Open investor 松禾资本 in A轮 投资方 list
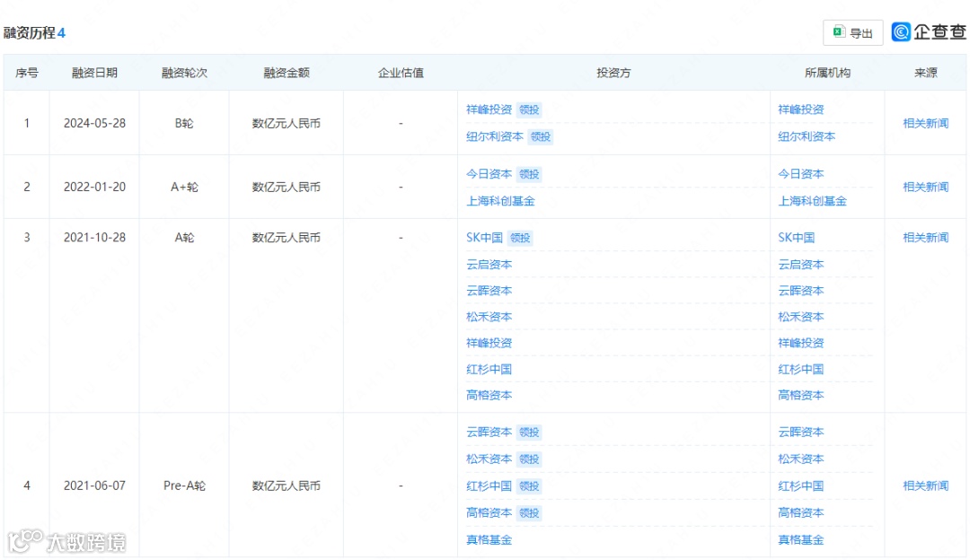The image size is (970, 560). click(x=489, y=317)
